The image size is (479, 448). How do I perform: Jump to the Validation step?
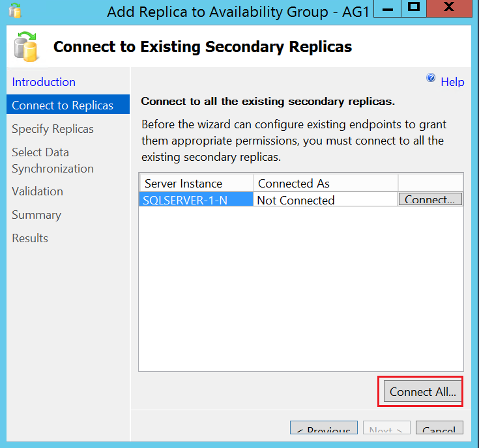click(37, 191)
